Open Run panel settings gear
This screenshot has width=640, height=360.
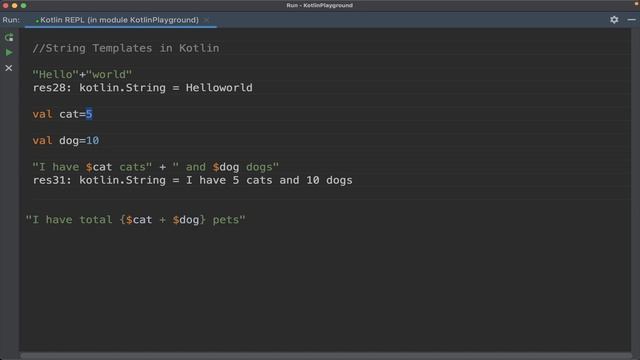(614, 20)
